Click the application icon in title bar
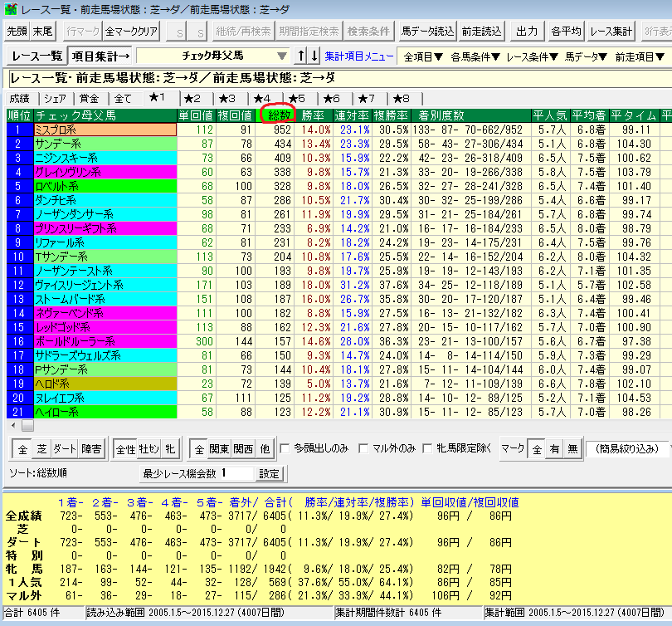 pos(10,10)
